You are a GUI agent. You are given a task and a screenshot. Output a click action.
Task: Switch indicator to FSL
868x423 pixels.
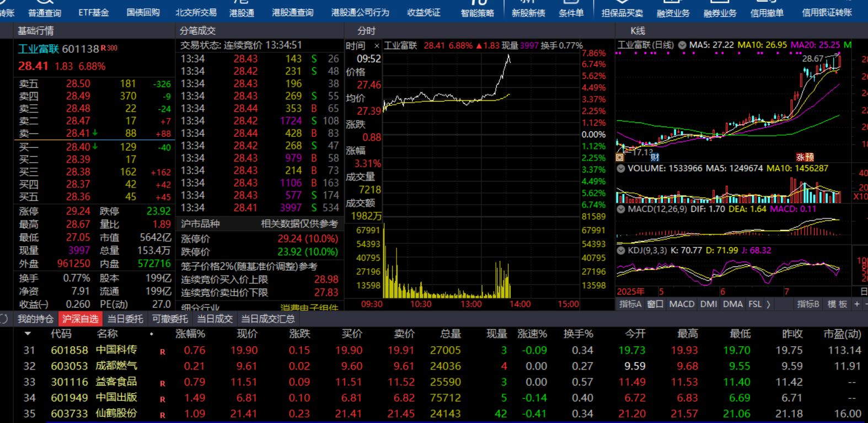tap(755, 304)
